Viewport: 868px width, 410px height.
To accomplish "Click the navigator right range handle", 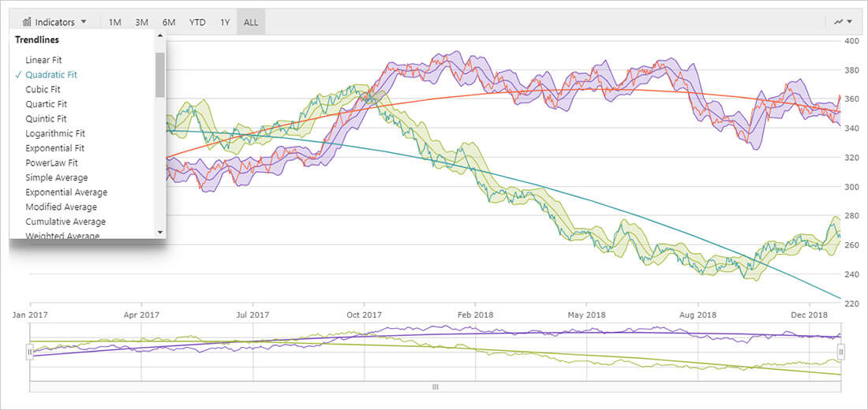I will pyautogui.click(x=841, y=352).
